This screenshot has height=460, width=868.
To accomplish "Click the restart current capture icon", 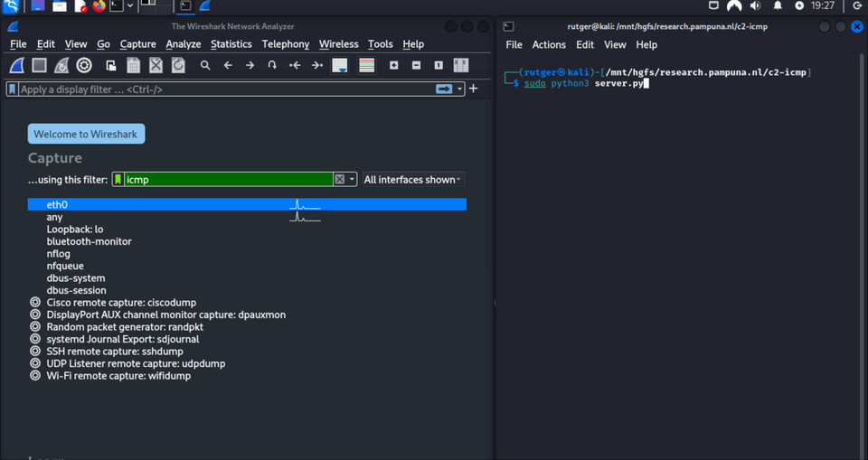I will tap(61, 65).
